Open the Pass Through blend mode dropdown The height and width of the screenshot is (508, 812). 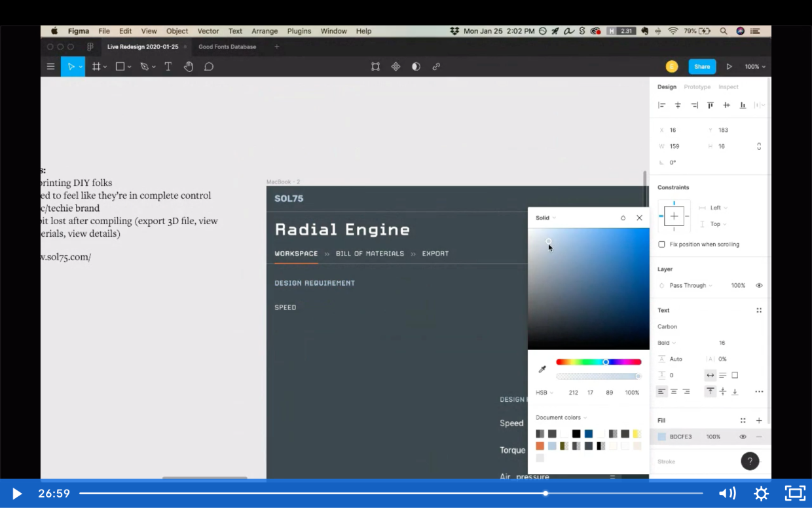689,285
